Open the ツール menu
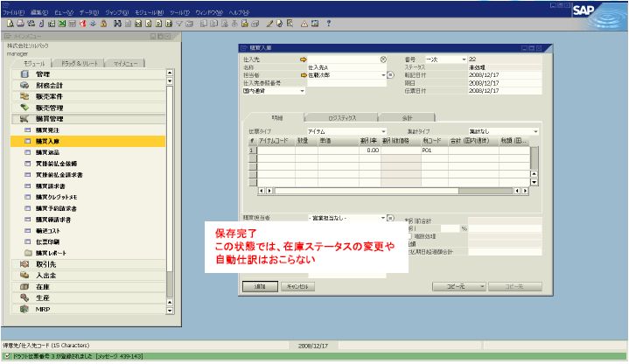 click(x=179, y=12)
